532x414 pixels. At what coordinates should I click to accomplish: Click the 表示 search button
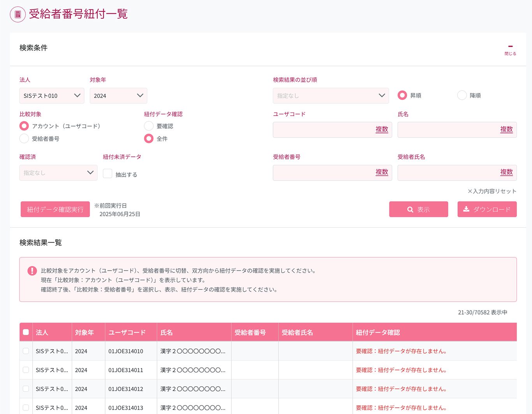(418, 209)
